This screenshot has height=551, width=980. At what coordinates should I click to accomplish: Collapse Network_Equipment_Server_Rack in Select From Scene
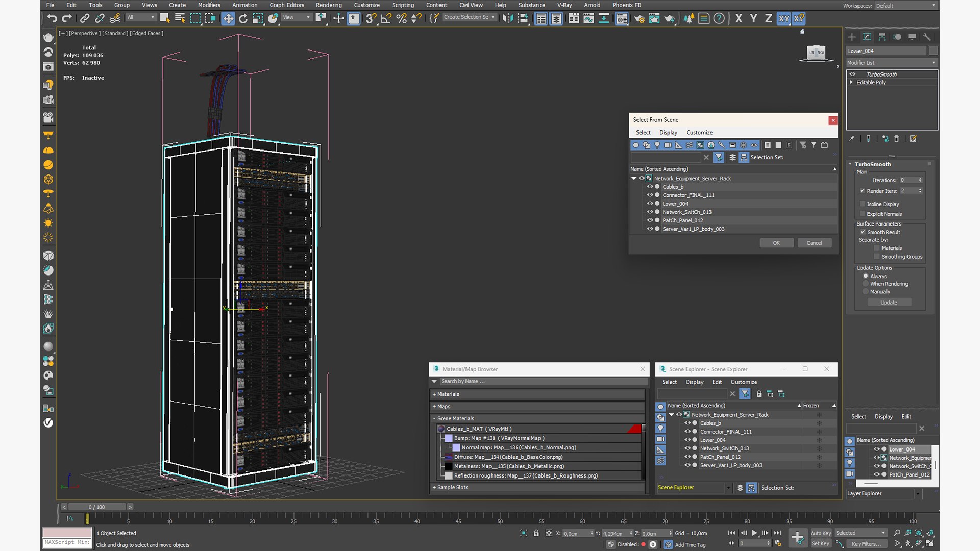634,179
